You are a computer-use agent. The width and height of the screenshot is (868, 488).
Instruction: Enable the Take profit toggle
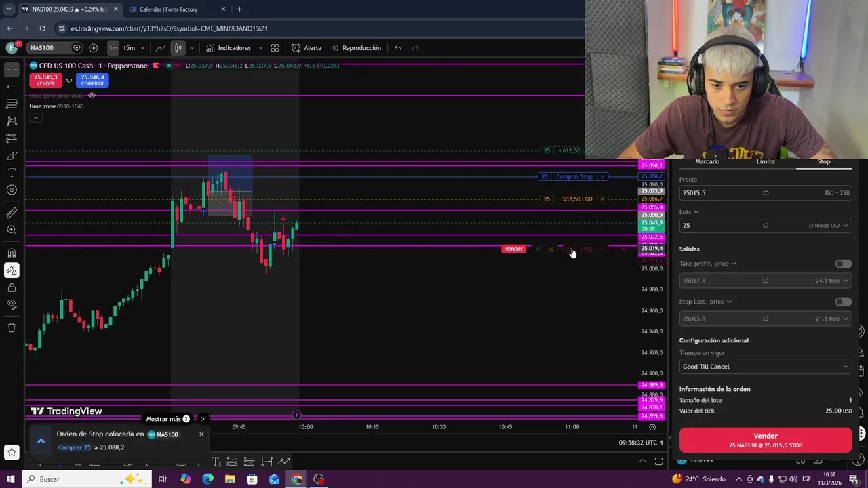tap(843, 264)
